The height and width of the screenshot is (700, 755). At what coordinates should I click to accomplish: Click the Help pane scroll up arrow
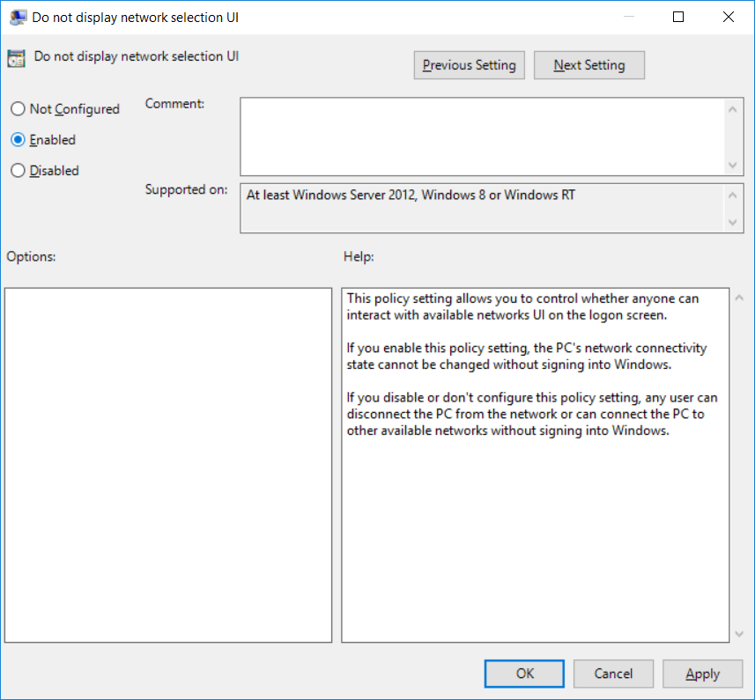[739, 298]
